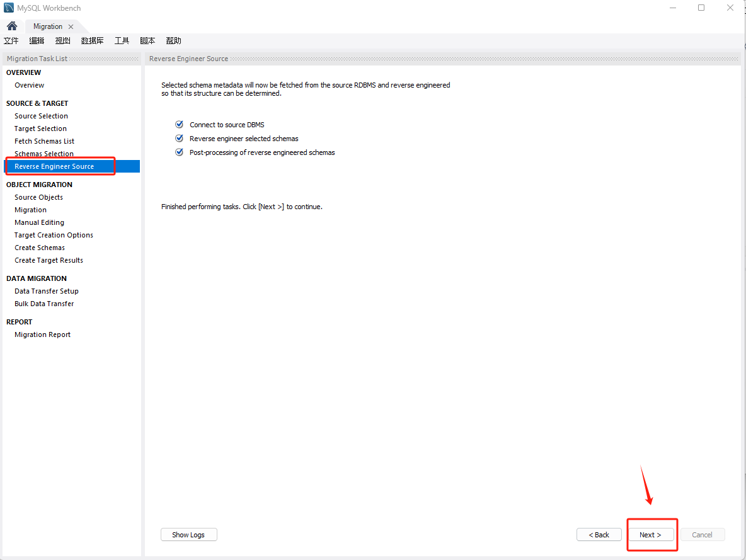Viewport: 746px width, 560px height.
Task: Switch to the Migration tab
Action: pyautogui.click(x=48, y=26)
